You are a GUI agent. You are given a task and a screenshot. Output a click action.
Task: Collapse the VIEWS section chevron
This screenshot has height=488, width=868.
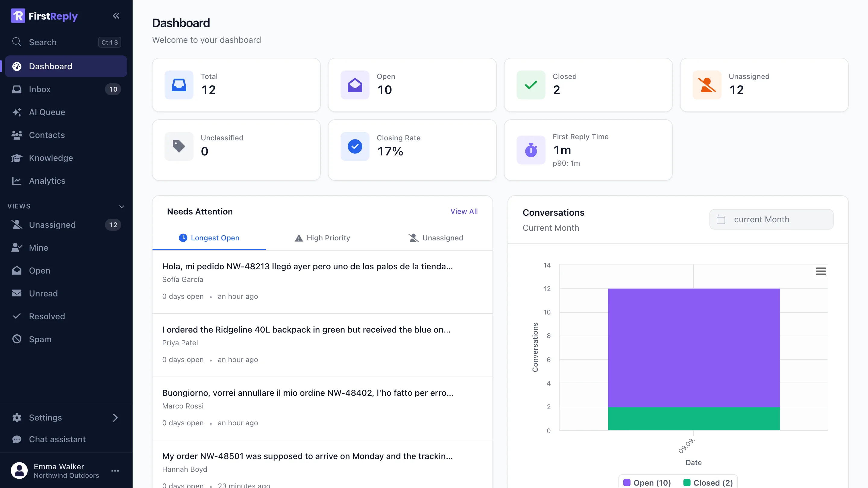122,206
